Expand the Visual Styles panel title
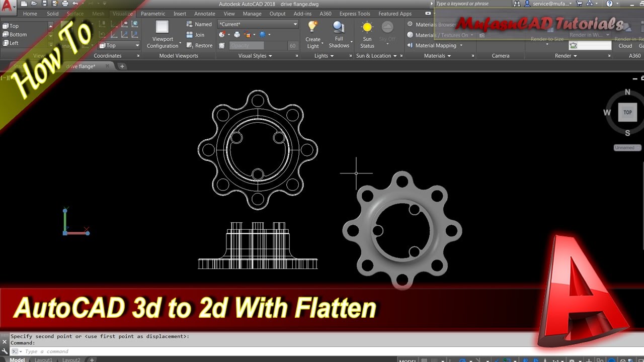Viewport: 644px width, 362px height. (x=255, y=56)
